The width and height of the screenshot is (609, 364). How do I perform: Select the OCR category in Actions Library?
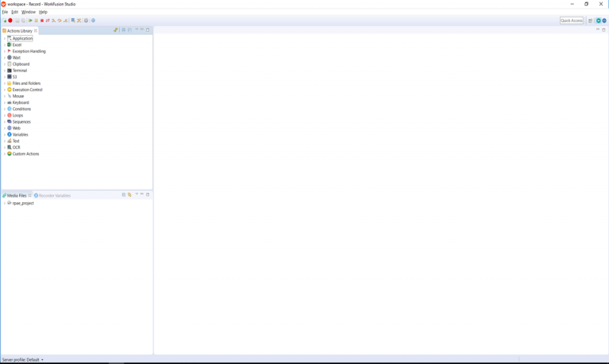[16, 148]
